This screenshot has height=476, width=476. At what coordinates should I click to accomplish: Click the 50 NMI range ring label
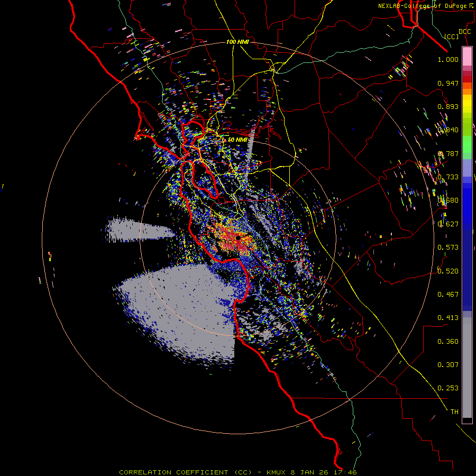tap(237, 140)
